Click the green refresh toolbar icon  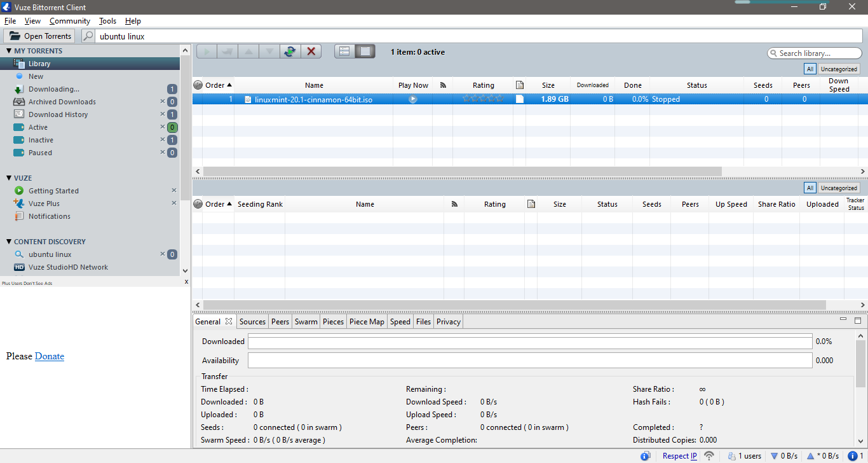(290, 52)
